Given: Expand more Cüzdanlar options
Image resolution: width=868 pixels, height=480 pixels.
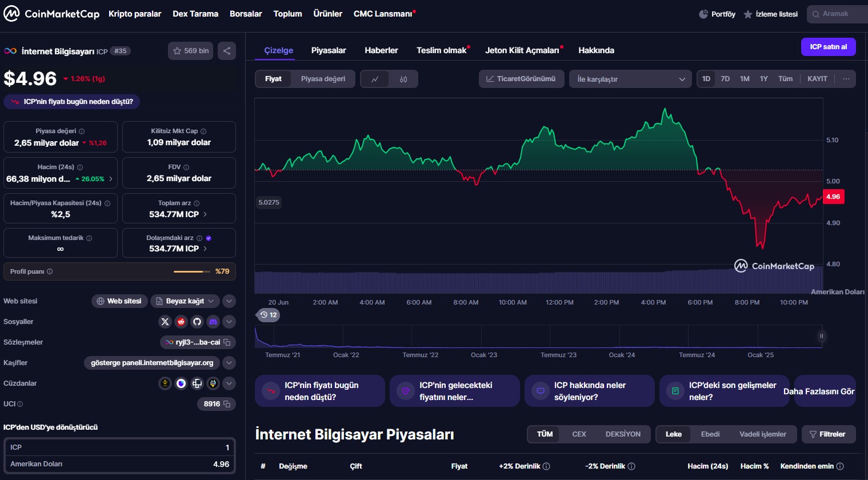Looking at the screenshot, I should [x=229, y=383].
